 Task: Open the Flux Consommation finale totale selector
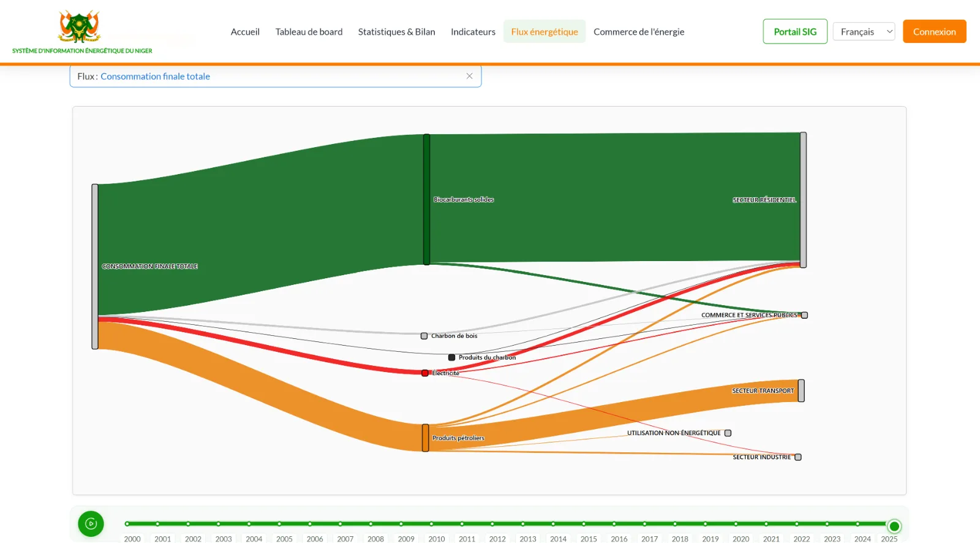[276, 76]
